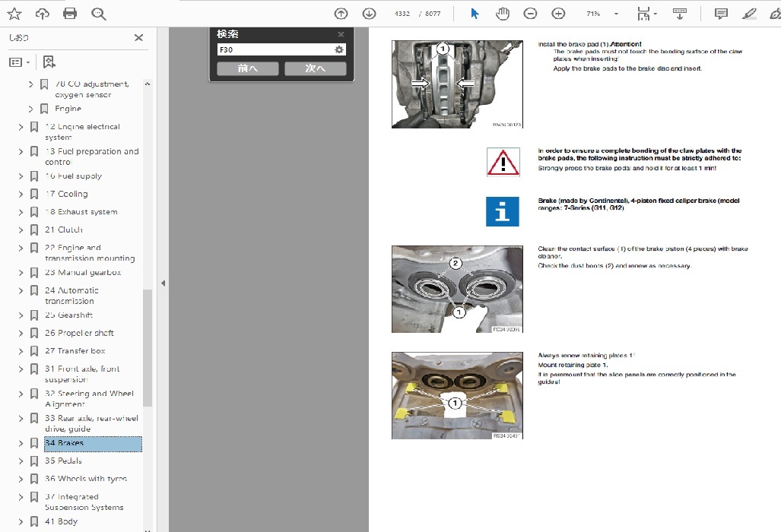
Task: Click the bookmark ribbon icon beside 17 Cooling
Action: coord(34,194)
